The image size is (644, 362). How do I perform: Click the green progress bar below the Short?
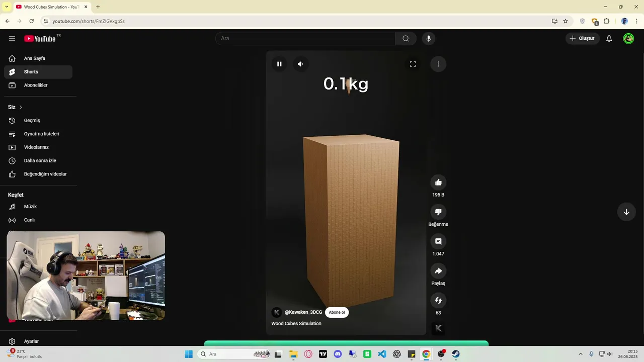(346, 343)
